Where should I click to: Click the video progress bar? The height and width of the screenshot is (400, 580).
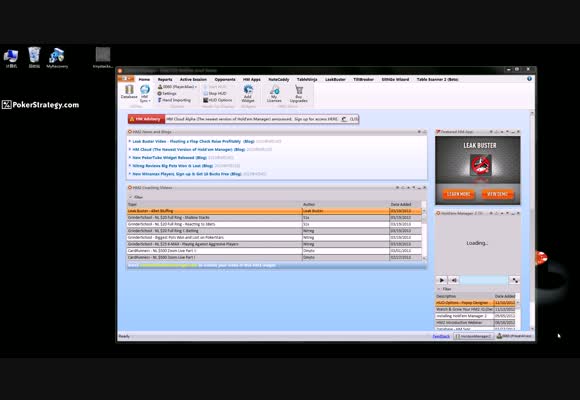[x=484, y=280]
